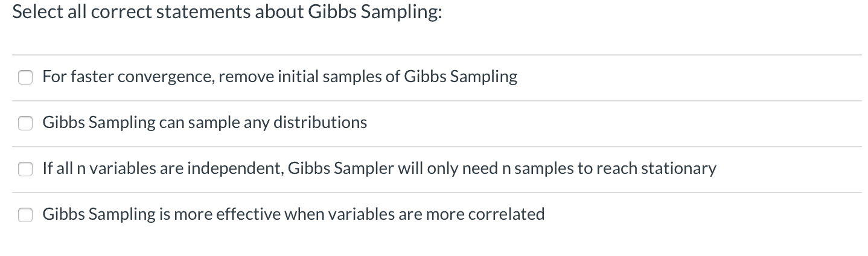
Task: Click the statement about variables being more correlated
Action: click(x=293, y=214)
